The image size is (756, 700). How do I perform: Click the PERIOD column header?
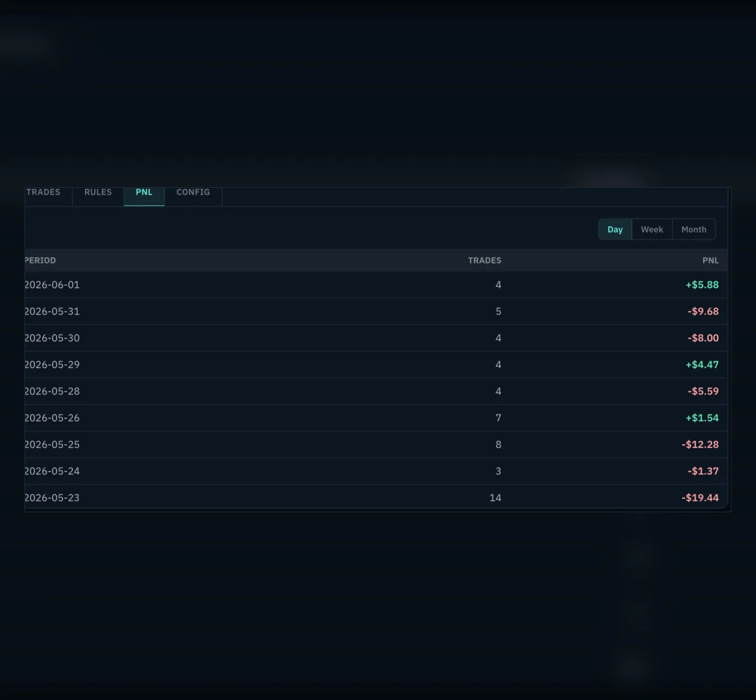(40, 260)
